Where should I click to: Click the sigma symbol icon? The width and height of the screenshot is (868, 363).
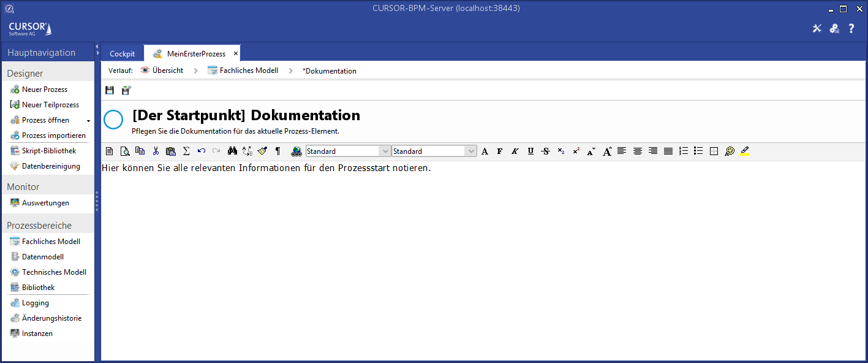pyautogui.click(x=186, y=151)
